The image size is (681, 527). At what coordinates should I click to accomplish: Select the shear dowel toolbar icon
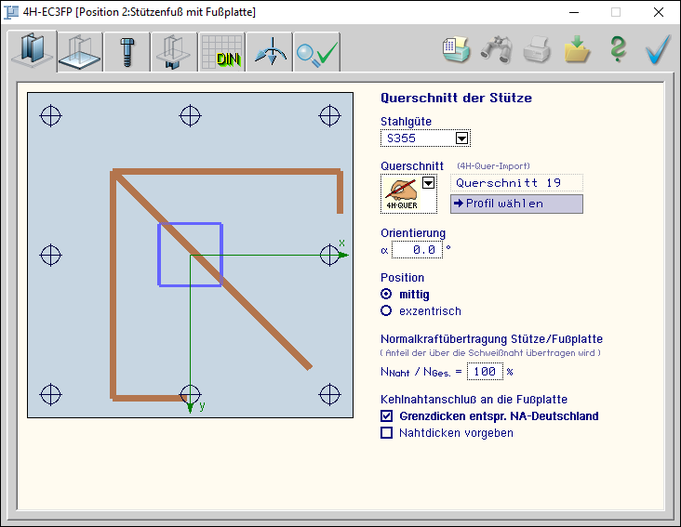coord(175,51)
